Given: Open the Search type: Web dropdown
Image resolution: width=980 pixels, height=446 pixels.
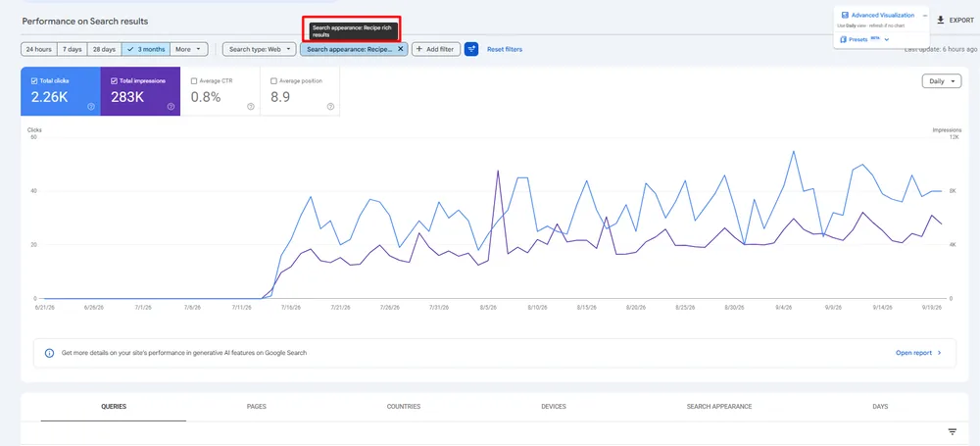Looking at the screenshot, I should coord(260,49).
